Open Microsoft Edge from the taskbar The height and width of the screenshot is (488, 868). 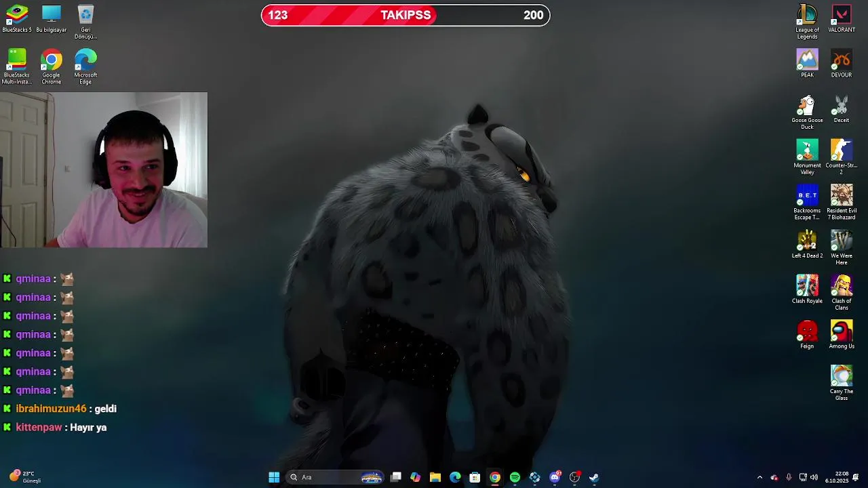tap(455, 477)
